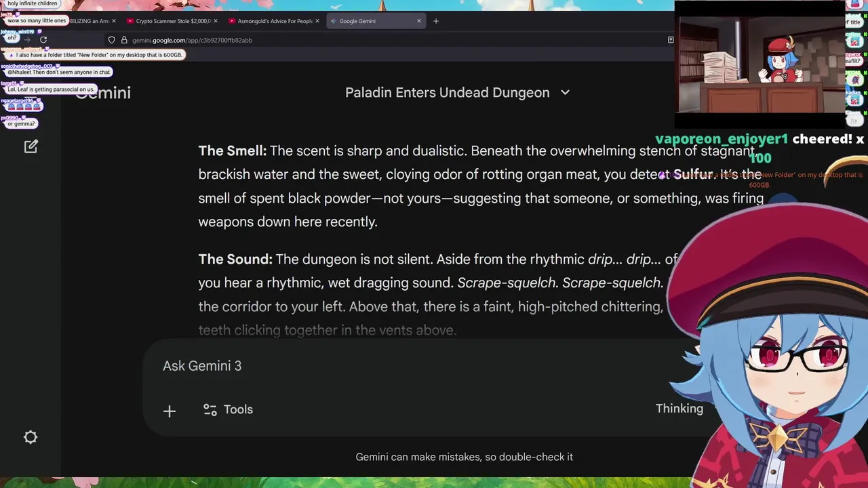Open a new browser tab with the plus
Viewport: 868px width, 488px height.
tap(436, 21)
